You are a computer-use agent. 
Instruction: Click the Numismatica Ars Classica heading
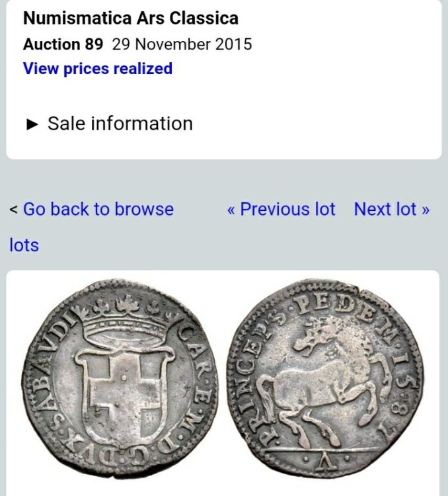coord(131,18)
